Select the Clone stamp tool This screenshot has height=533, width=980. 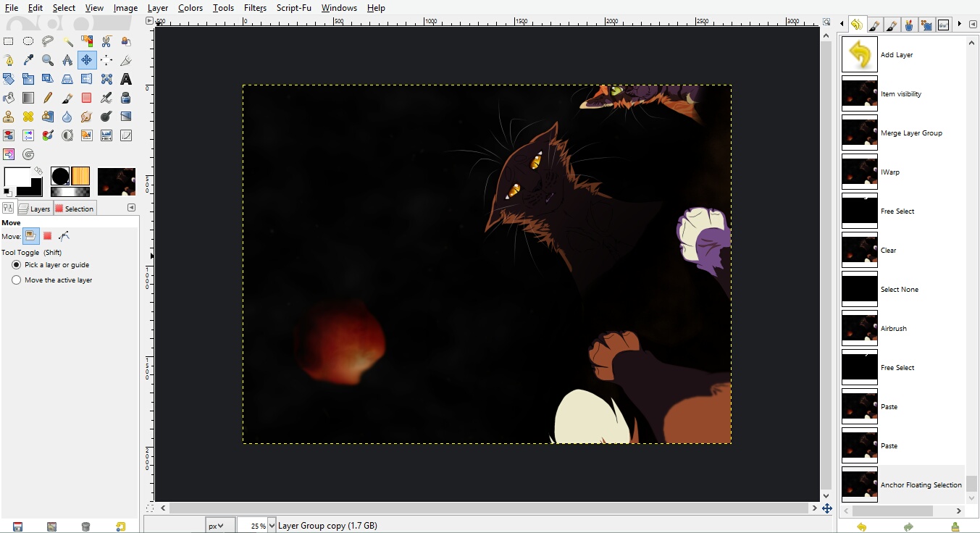pyautogui.click(x=8, y=117)
